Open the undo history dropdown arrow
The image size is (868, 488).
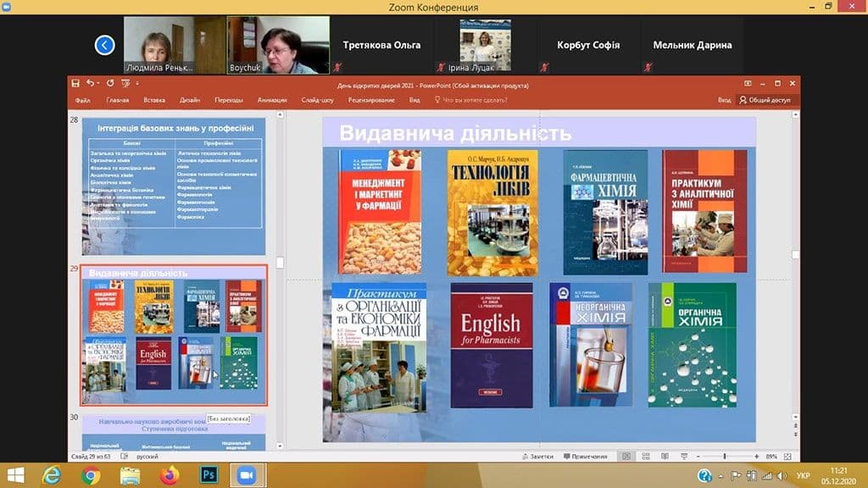(98, 84)
